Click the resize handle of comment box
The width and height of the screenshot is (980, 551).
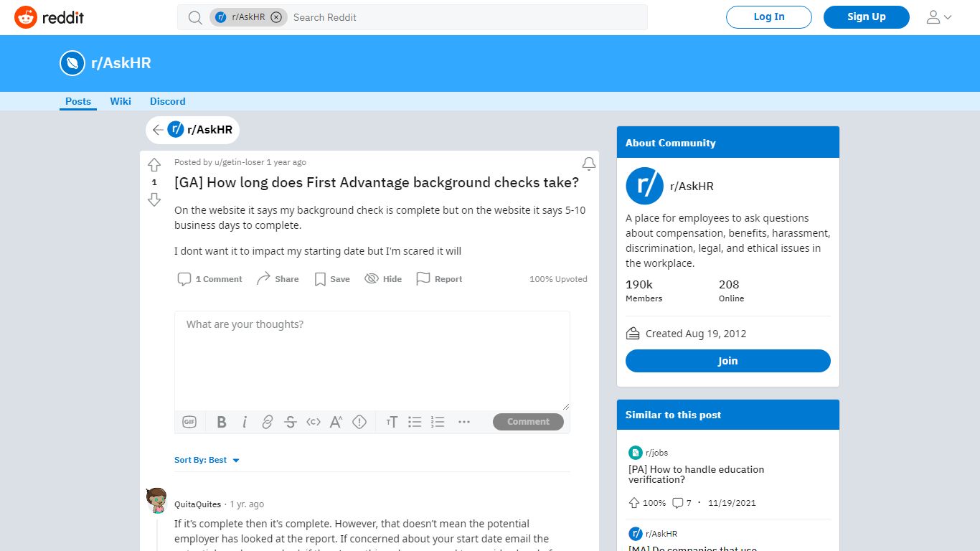click(x=565, y=406)
